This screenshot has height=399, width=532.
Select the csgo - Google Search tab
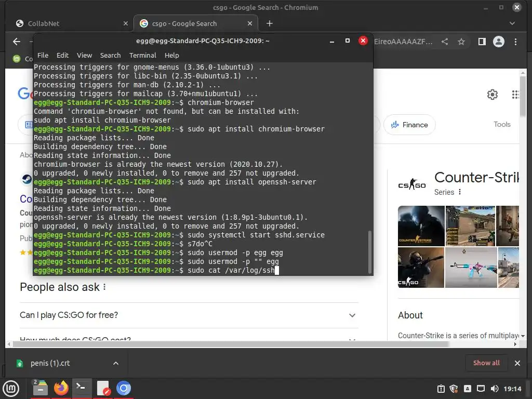pos(196,23)
